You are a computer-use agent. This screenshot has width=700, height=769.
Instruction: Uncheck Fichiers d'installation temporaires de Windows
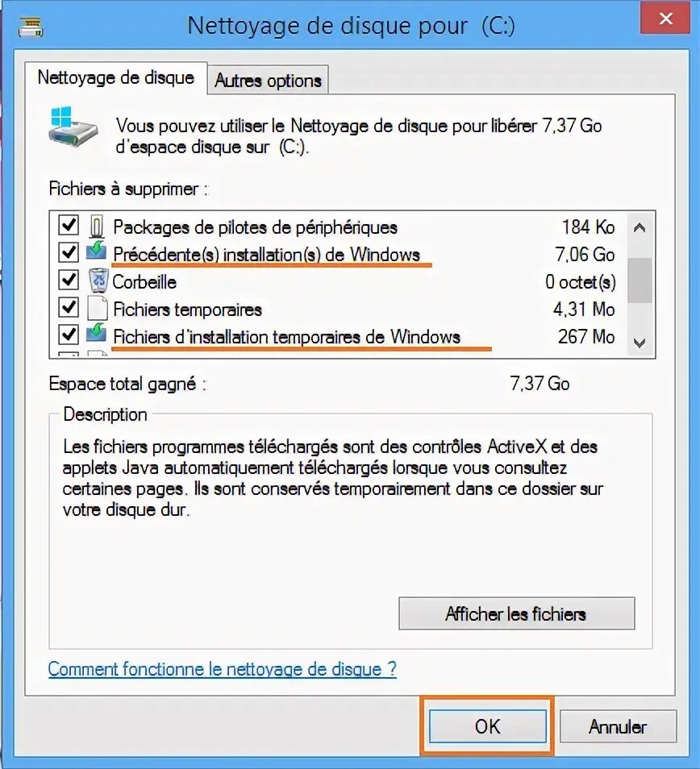click(x=69, y=335)
